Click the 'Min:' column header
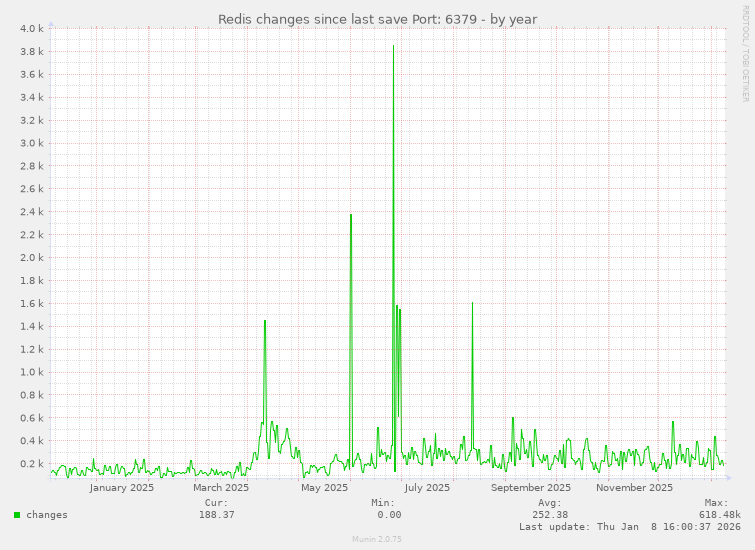This screenshot has height=550, width=755. coord(383,503)
